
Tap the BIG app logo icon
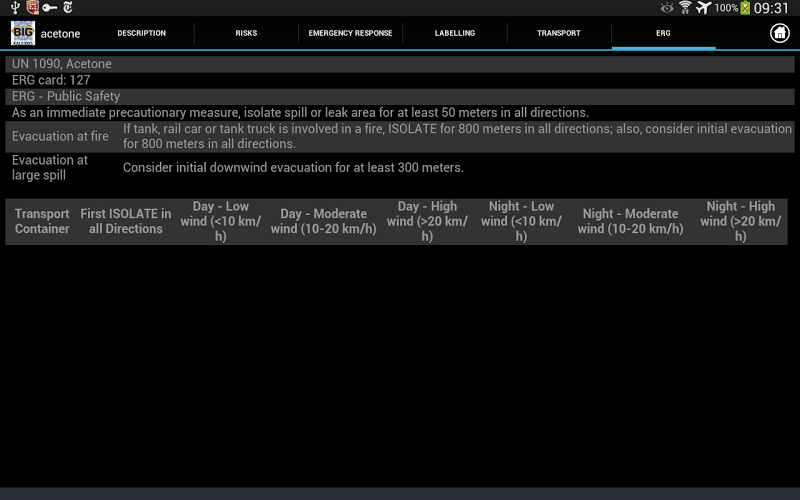23,33
